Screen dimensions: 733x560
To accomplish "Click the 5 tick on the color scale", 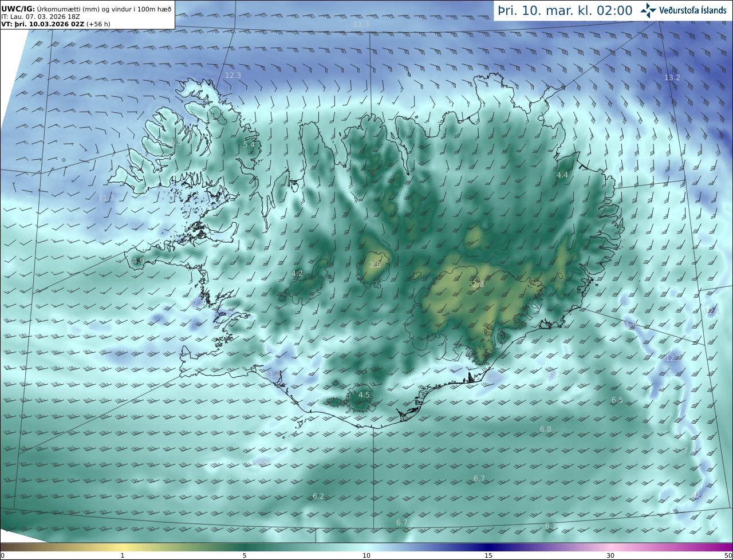I will click(245, 555).
